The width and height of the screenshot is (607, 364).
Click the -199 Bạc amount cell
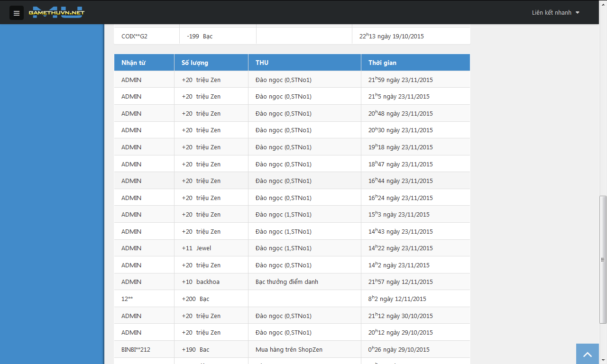point(218,36)
